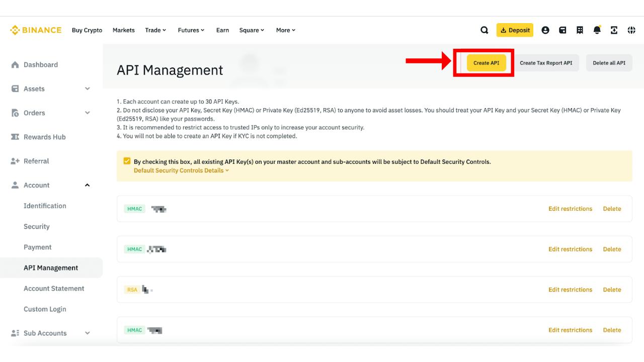This screenshot has height=362, width=644.
Task: Edit restrictions for the RSA key
Action: (x=571, y=290)
